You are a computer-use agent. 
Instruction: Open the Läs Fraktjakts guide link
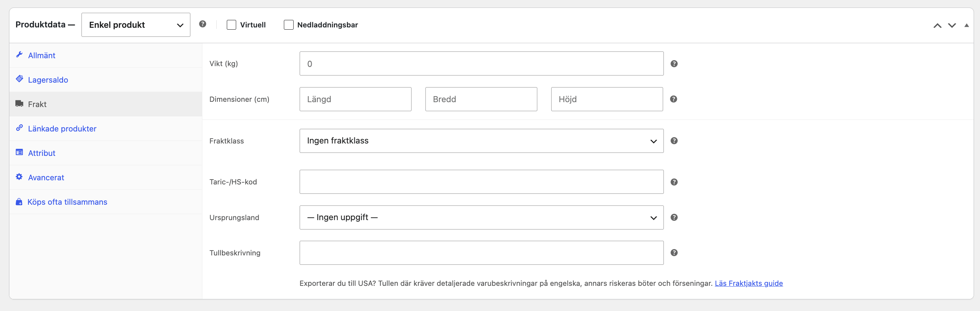(748, 283)
